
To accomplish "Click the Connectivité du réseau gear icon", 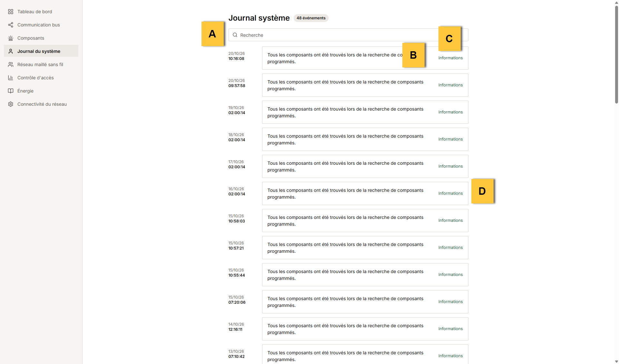I will [11, 104].
